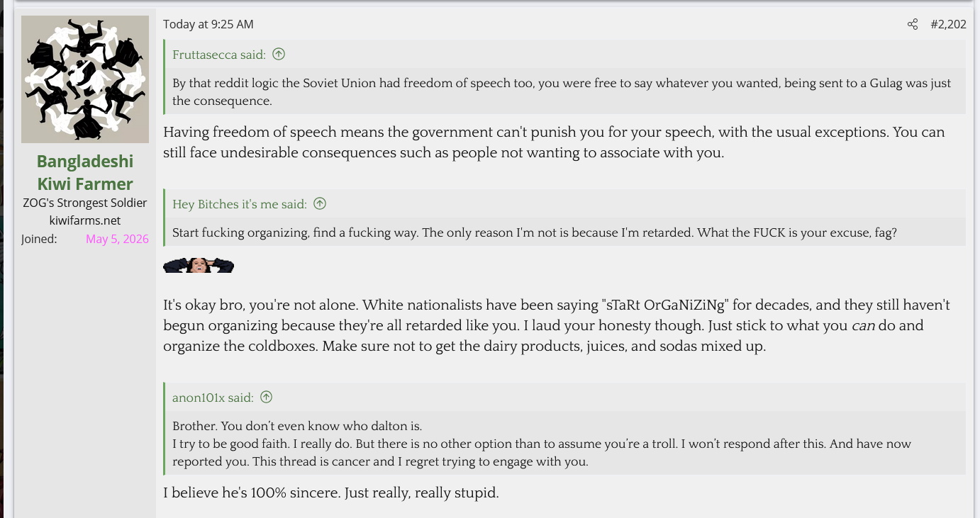Click the share icon beside post #2,202

[913, 24]
